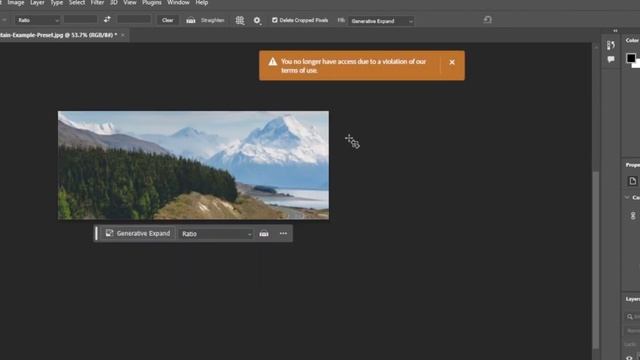Click the crop width input field
Image resolution: width=640 pixels, height=360 pixels.
tap(80, 20)
